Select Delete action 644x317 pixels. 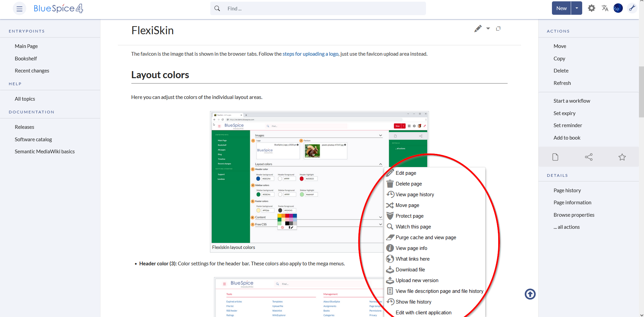[561, 71]
